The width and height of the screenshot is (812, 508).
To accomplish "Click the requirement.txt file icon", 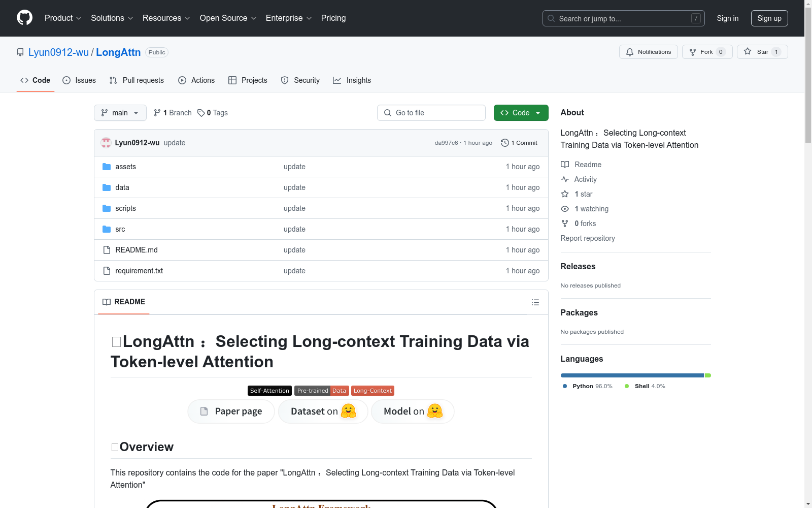I will click(107, 271).
